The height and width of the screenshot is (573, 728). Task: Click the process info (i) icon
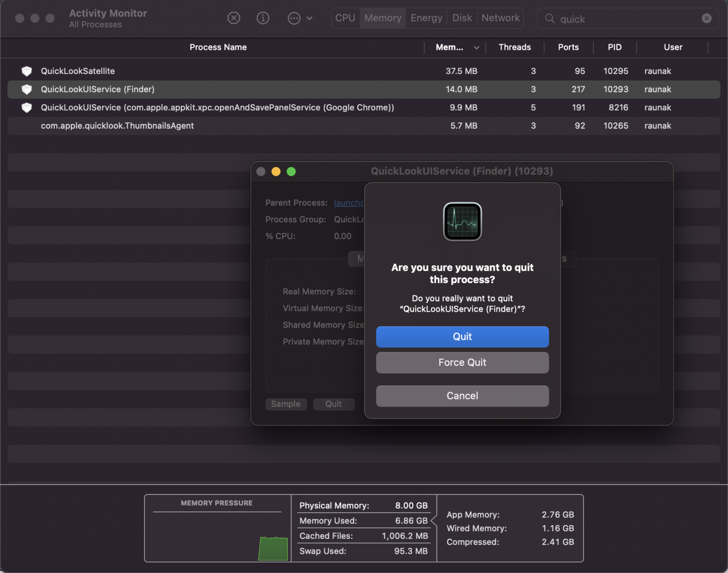click(x=263, y=18)
